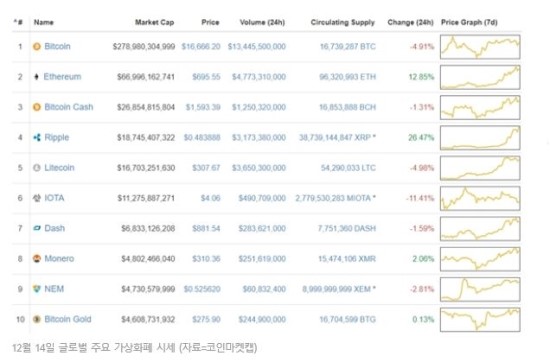Click the Dash logo icon
Viewport: 550px width, 362px height.
tap(37, 228)
